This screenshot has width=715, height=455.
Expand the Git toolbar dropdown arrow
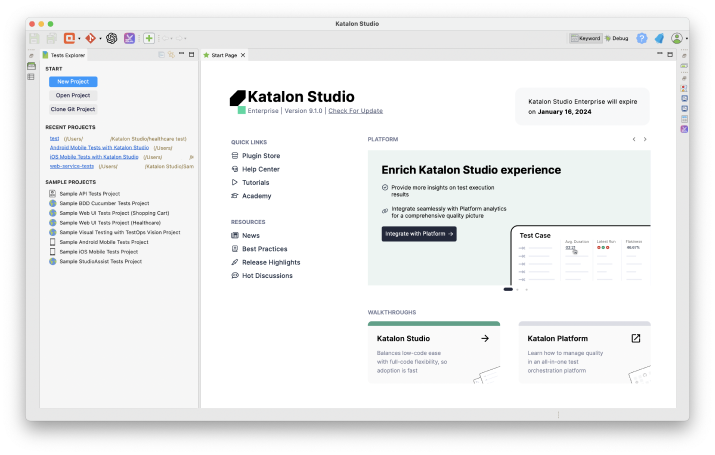[x=100, y=38]
